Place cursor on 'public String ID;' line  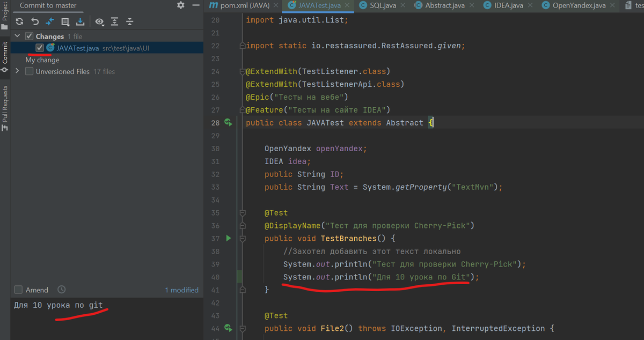pos(304,174)
